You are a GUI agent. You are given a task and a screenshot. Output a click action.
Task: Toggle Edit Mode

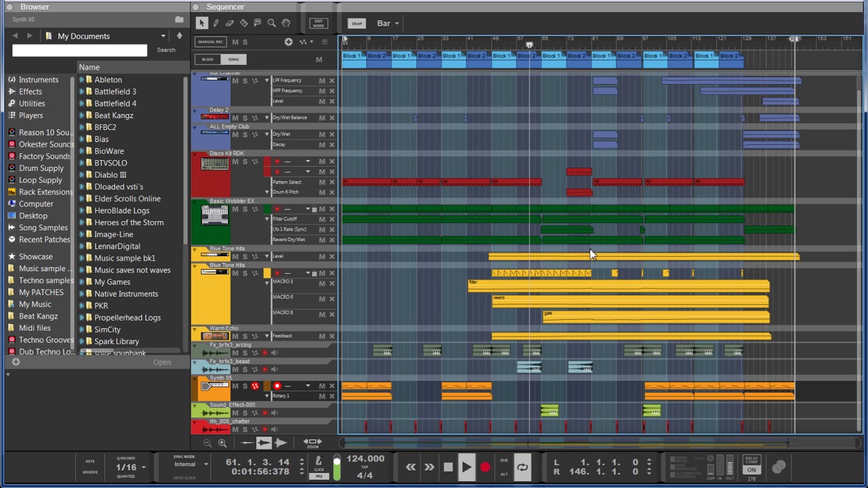pyautogui.click(x=318, y=23)
